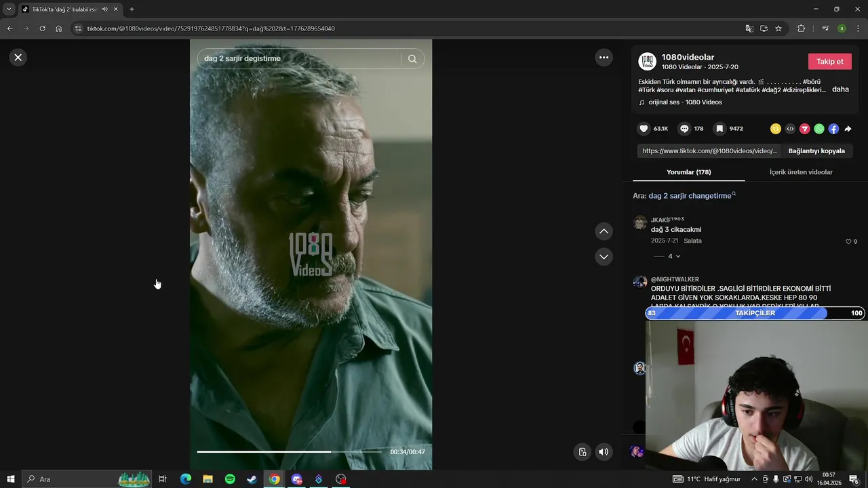Bookmark this page with star icon
The width and height of the screenshot is (868, 488).
coord(778,28)
